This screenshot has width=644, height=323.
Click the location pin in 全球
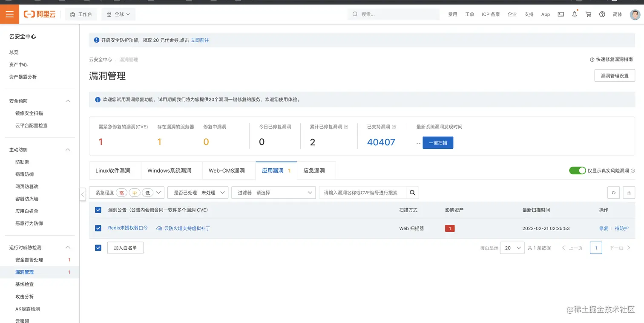pyautogui.click(x=109, y=14)
